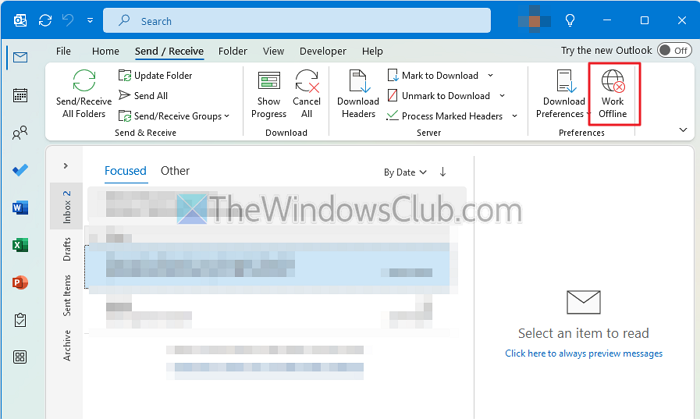This screenshot has height=419, width=700.
Task: Click the Outlook app icon in title bar
Action: [20, 21]
